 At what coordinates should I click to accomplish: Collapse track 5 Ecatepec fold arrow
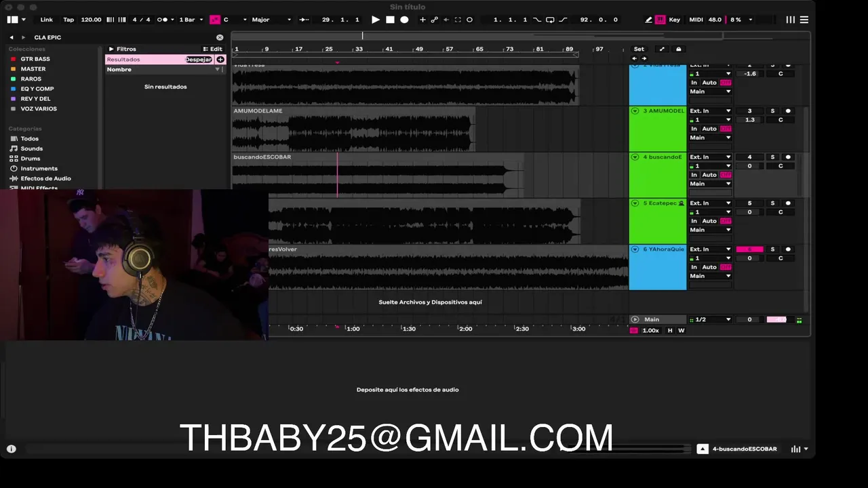click(x=635, y=203)
